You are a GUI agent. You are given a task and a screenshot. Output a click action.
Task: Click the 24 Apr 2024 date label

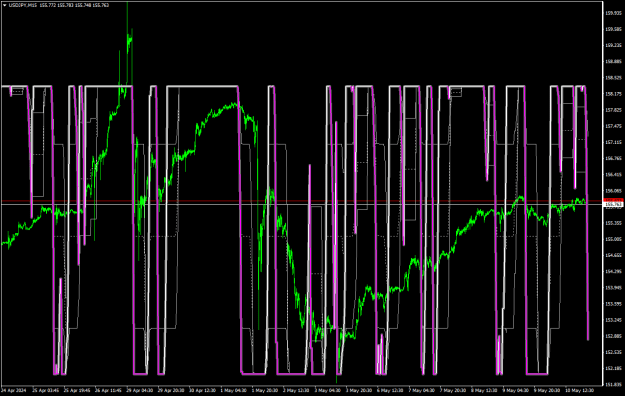coord(14,390)
